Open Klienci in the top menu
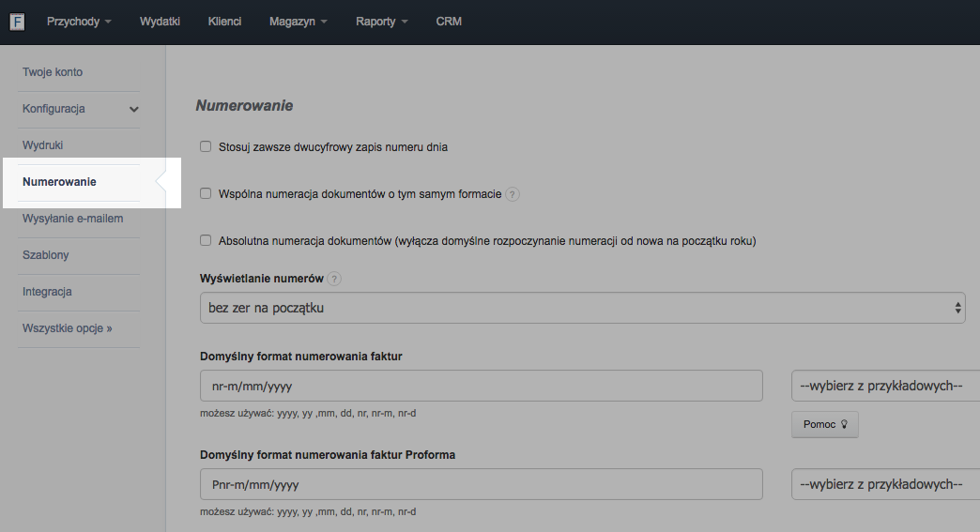 (x=224, y=22)
